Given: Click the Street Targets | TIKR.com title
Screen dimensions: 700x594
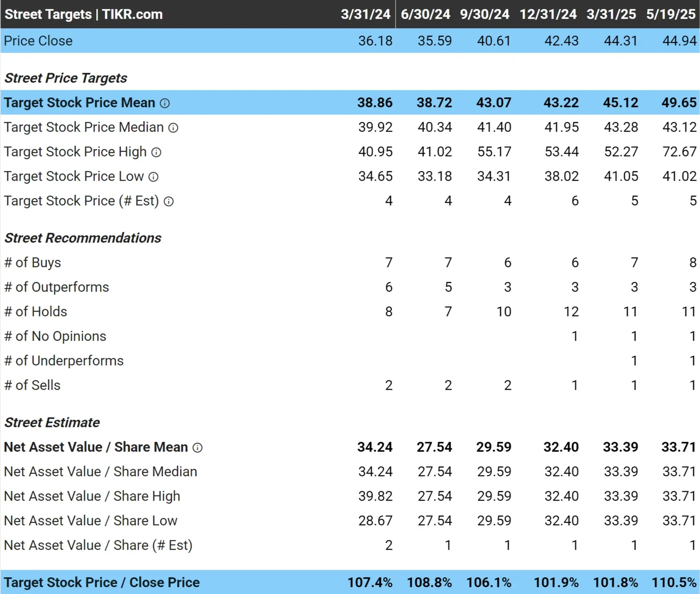Looking at the screenshot, I should click(84, 14).
